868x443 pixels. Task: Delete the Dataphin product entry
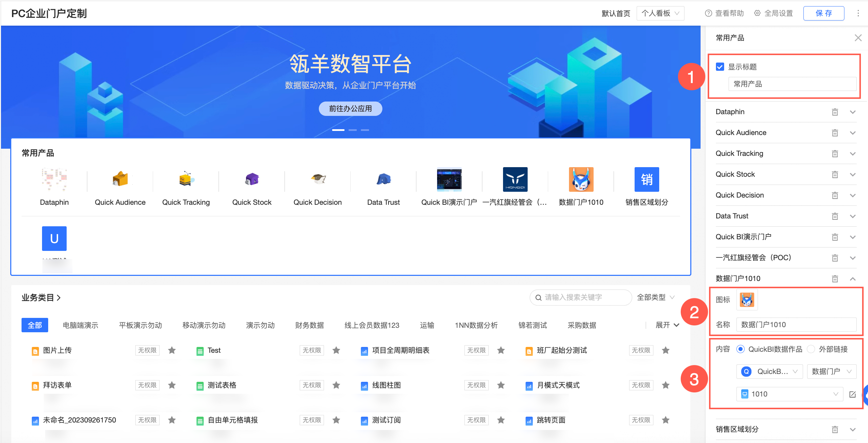pyautogui.click(x=835, y=112)
